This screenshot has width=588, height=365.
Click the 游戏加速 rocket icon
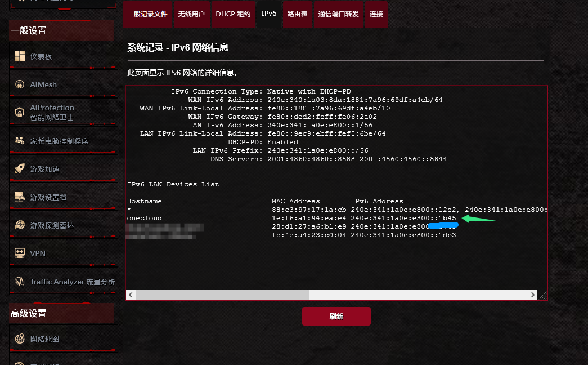20,168
